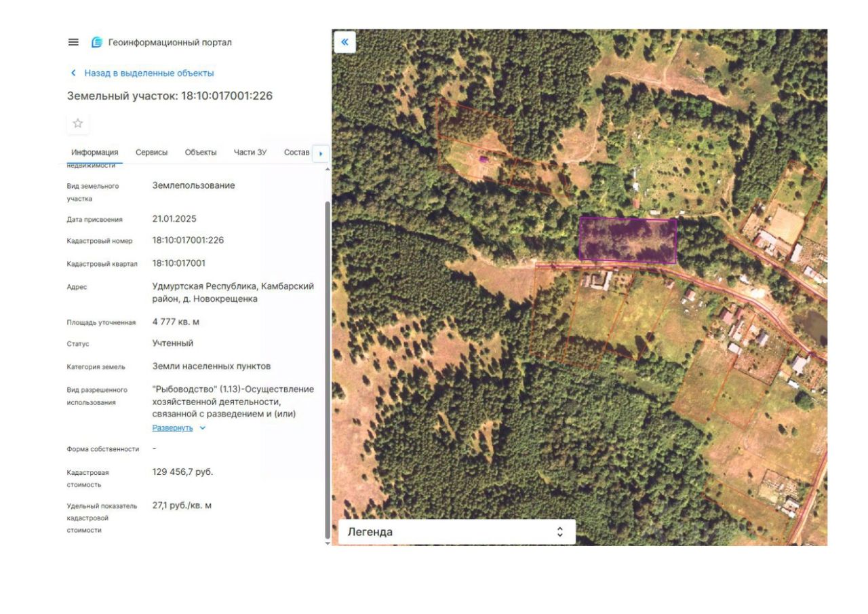Click the date 21.01.2025

[x=174, y=219]
